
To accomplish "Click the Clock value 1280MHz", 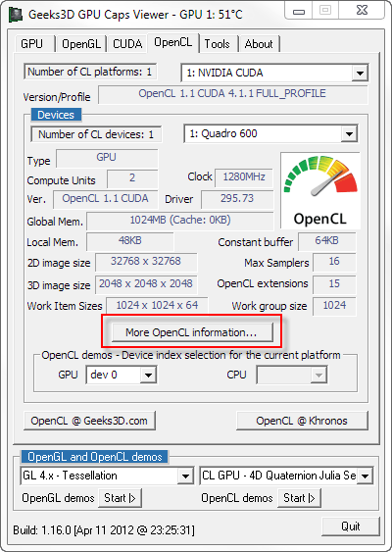I will point(244,177).
